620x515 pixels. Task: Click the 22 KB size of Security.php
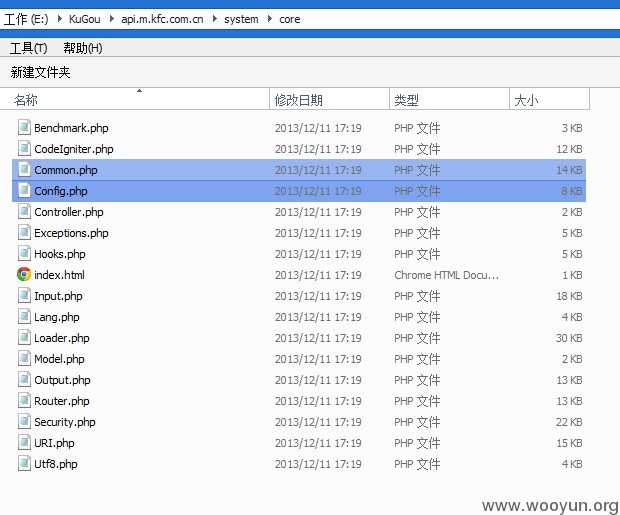(x=569, y=421)
